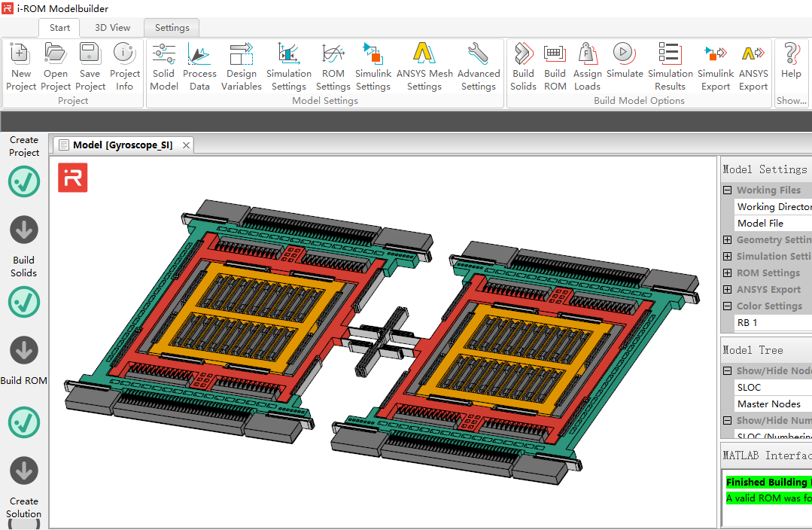Click the New Project icon
The height and width of the screenshot is (530, 812).
[21, 66]
